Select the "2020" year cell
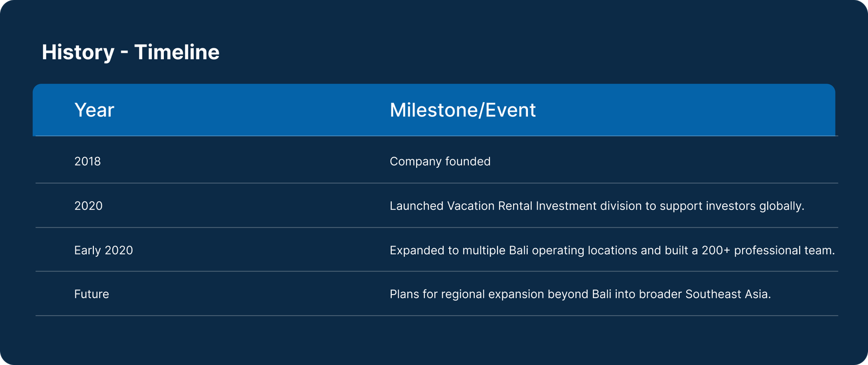868x365 pixels. click(x=88, y=206)
